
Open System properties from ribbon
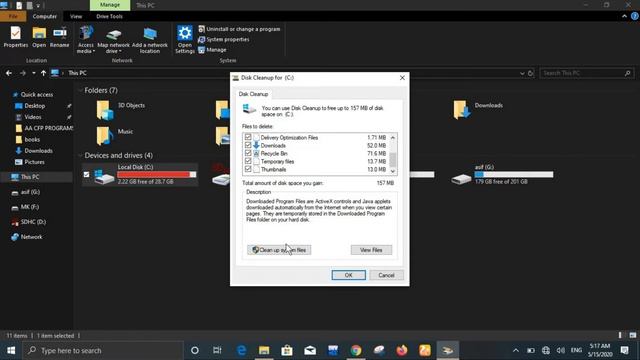(224, 40)
